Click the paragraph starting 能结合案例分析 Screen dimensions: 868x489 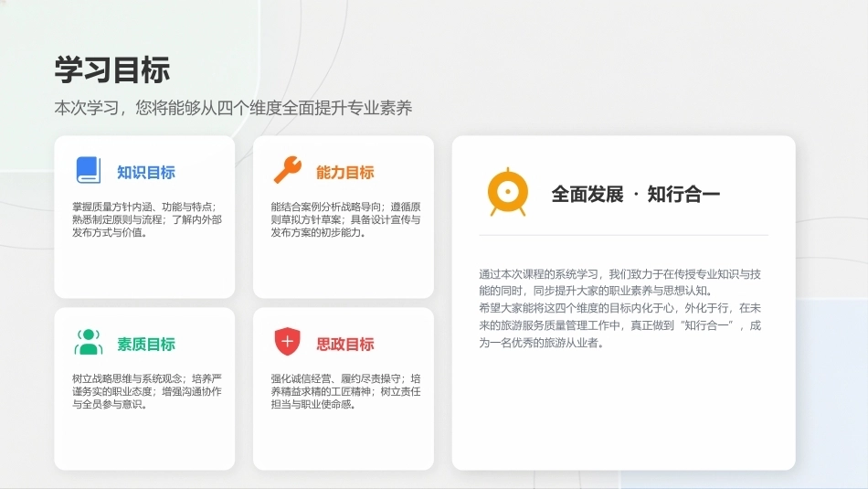coord(345,220)
